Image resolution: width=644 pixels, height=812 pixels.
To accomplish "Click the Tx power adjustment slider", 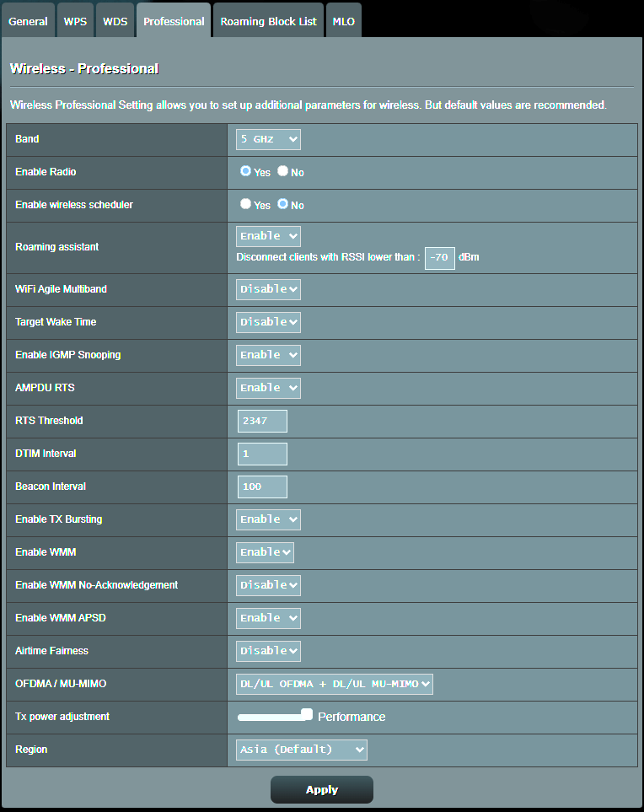I will [x=274, y=717].
